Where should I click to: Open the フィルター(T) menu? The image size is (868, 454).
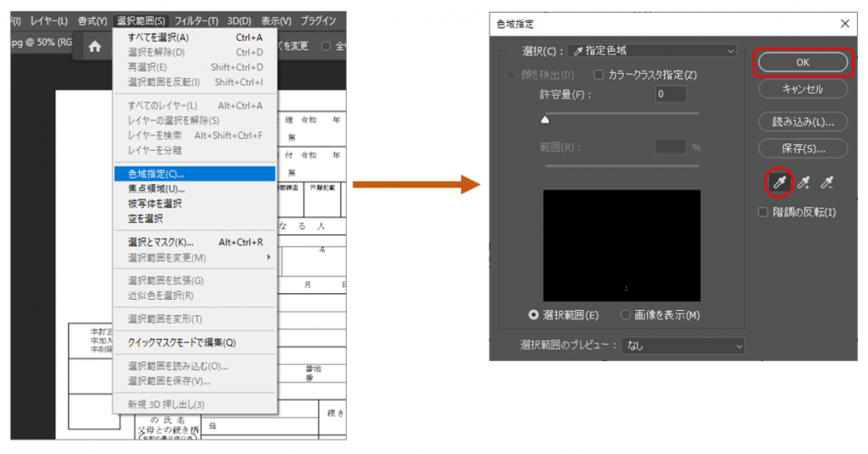pos(196,21)
